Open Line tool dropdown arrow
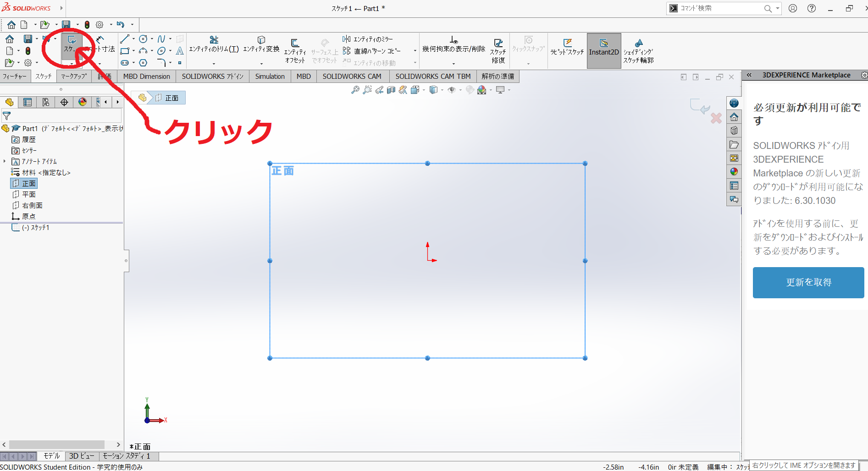Viewport: 868px width, 471px height. tap(133, 39)
